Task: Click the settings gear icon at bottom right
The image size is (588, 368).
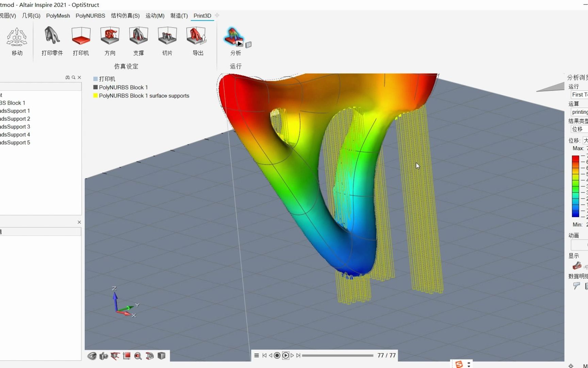Action: pos(571,366)
